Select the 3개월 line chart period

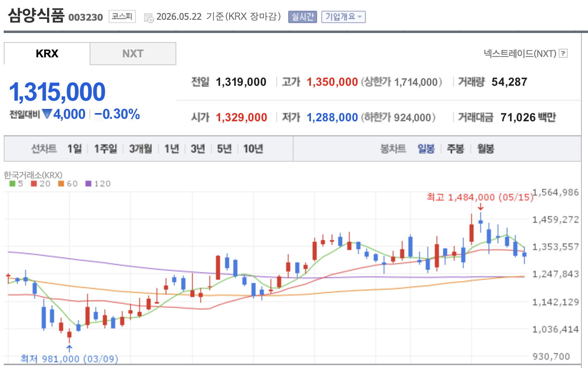[x=141, y=149]
